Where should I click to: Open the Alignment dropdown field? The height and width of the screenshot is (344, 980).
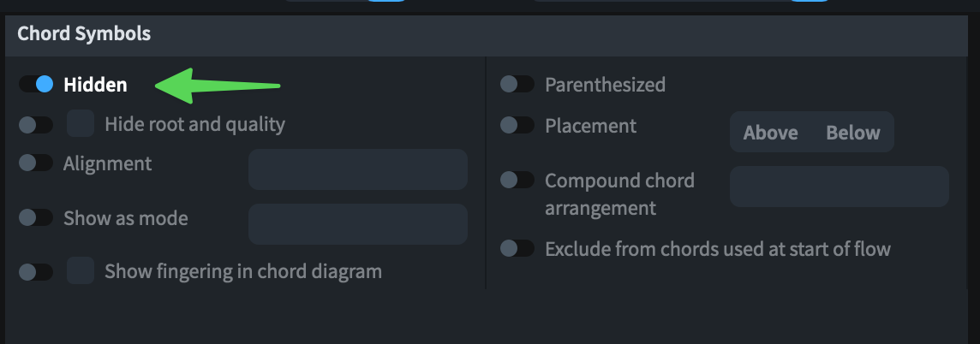(357, 169)
